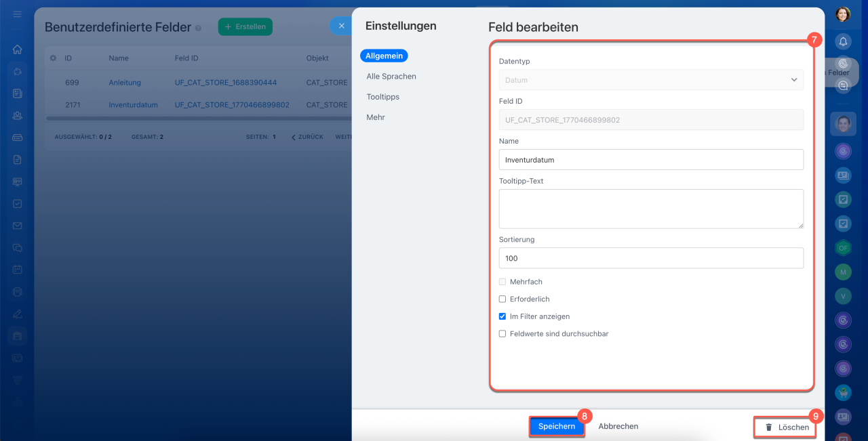The image size is (868, 441).
Task: Click the table settings gear icon
Action: [x=53, y=58]
